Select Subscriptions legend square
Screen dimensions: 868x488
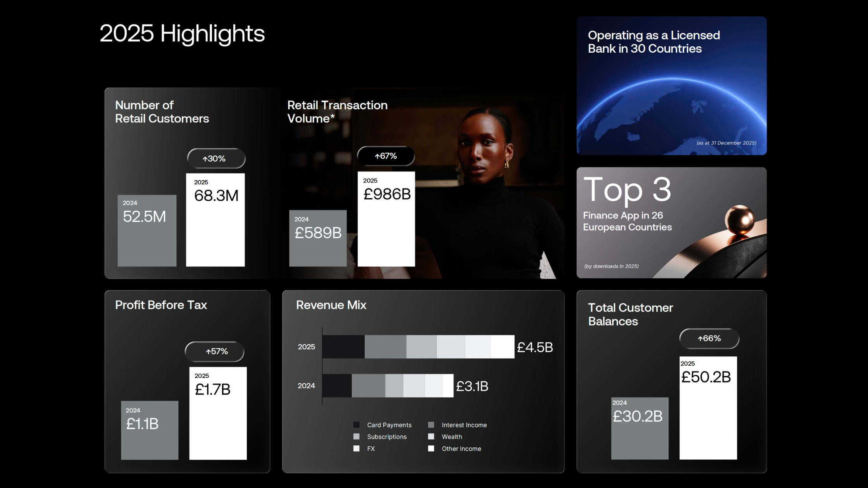(x=356, y=436)
